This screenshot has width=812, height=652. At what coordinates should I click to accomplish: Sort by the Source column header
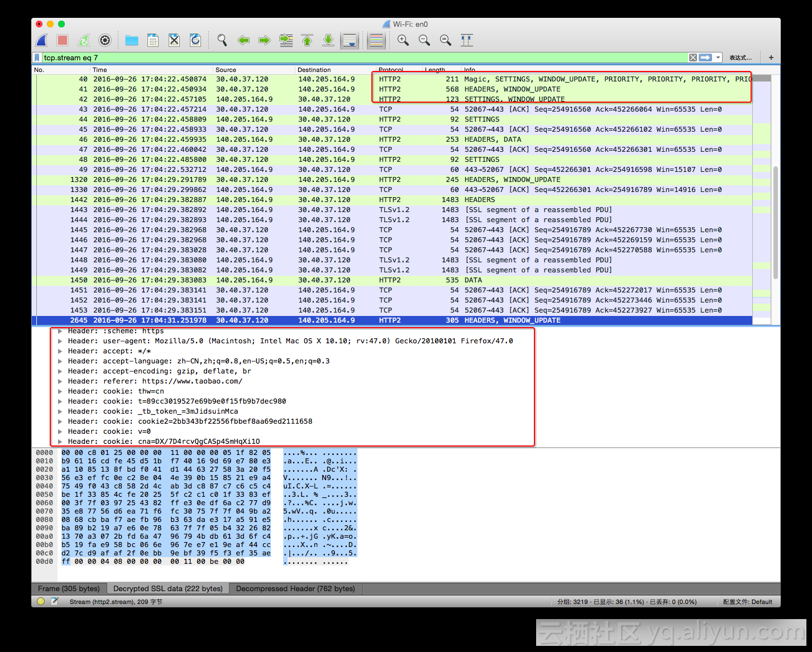[x=254, y=70]
